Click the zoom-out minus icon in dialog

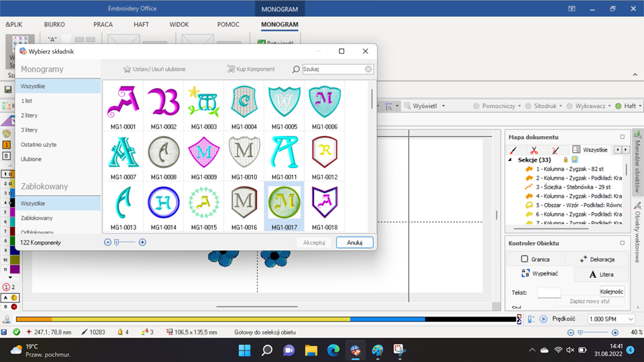pos(108,242)
